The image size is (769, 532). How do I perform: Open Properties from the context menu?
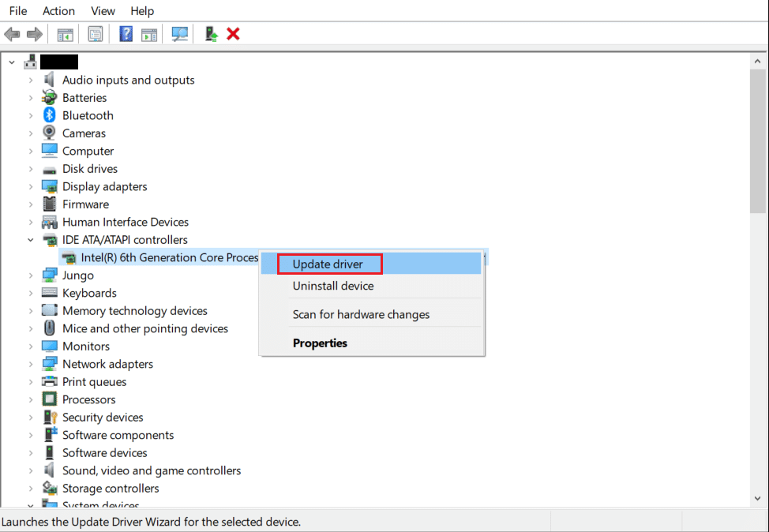(x=320, y=343)
